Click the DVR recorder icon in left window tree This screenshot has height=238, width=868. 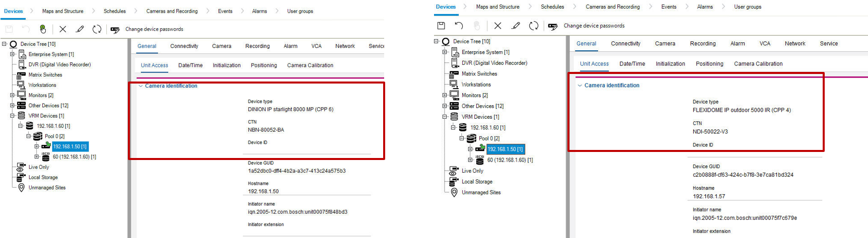[x=22, y=64]
